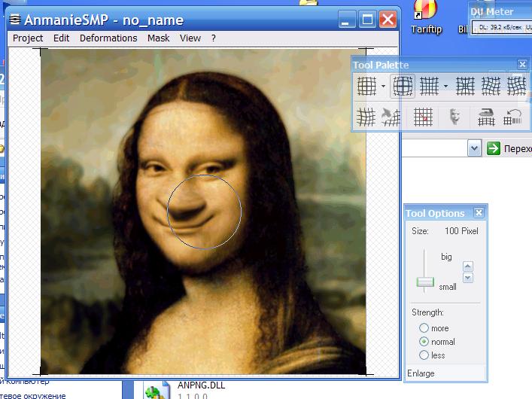Viewport: 532px width, 399px height.
Task: Close the Tool Palette panel
Action: click(x=522, y=64)
